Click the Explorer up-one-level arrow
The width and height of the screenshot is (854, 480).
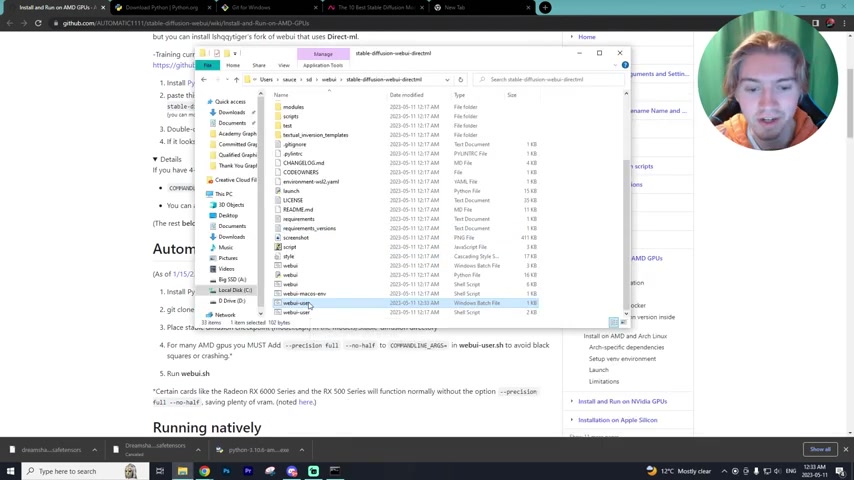(236, 80)
